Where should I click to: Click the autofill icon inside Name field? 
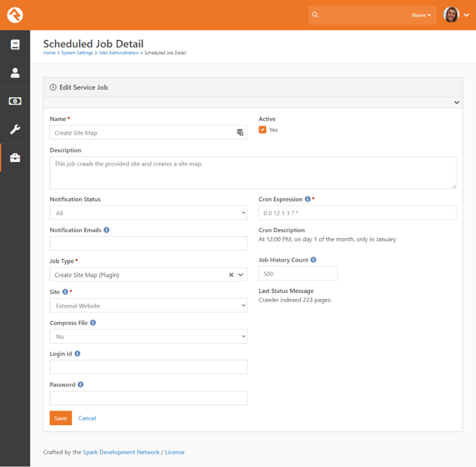tap(240, 132)
